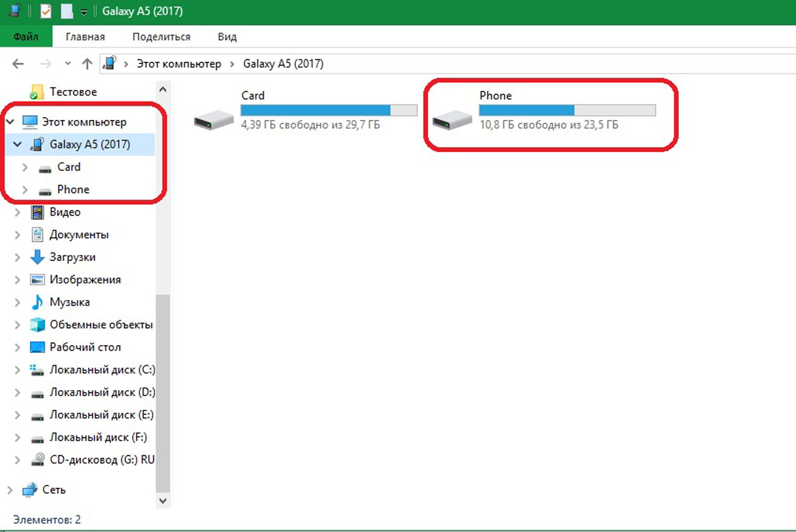Expand the Phone node in tree
Viewport: 796px width, 532px height.
[25, 189]
